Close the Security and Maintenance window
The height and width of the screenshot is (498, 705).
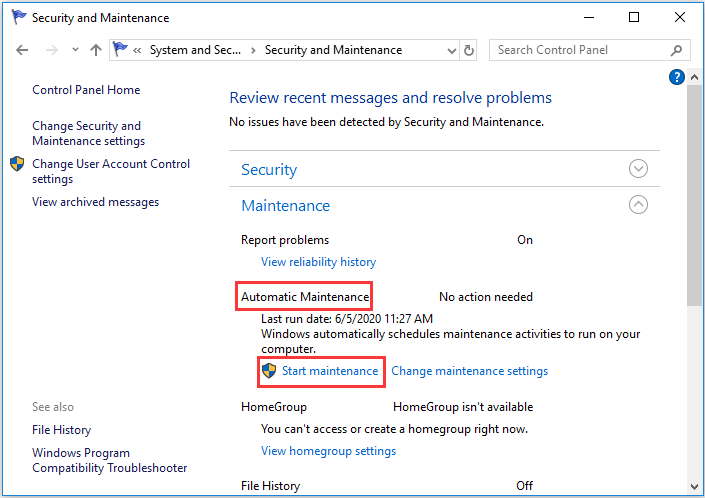tap(680, 18)
